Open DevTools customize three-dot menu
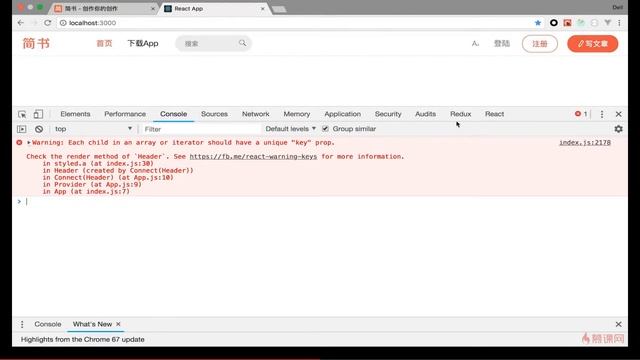The width and height of the screenshot is (640, 360). (x=602, y=114)
